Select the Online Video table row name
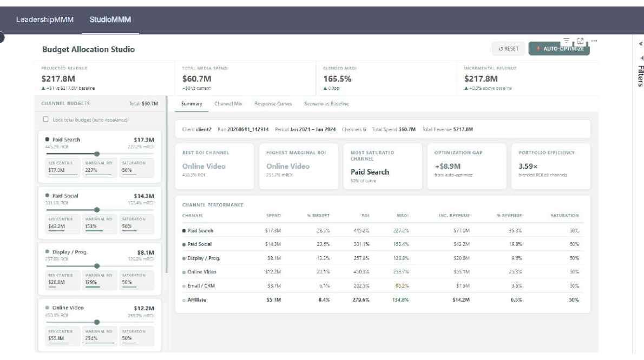The width and height of the screenshot is (644, 360). tap(202, 272)
